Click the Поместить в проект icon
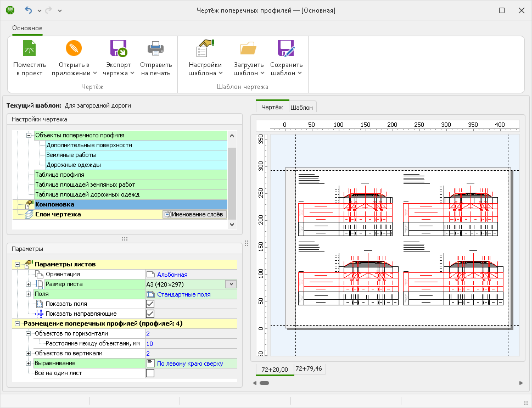Screen dimensions: 532x408 pos(29,49)
